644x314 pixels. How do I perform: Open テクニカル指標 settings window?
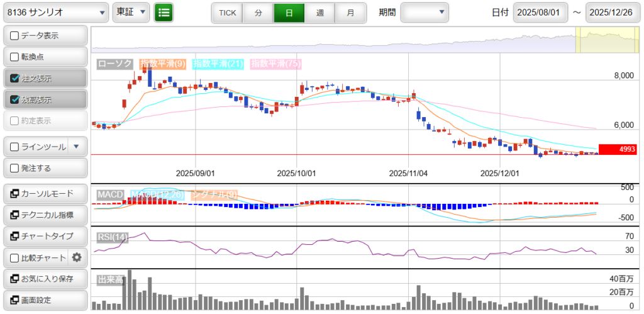45,215
